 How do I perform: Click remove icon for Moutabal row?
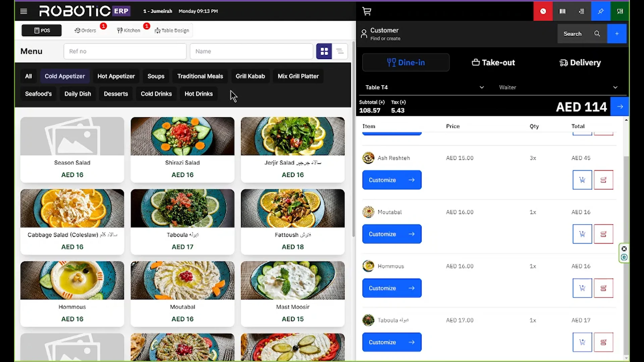click(603, 234)
